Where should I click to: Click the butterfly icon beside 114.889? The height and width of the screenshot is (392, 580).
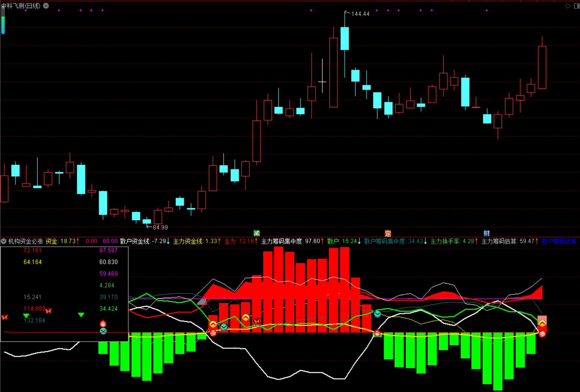48,311
